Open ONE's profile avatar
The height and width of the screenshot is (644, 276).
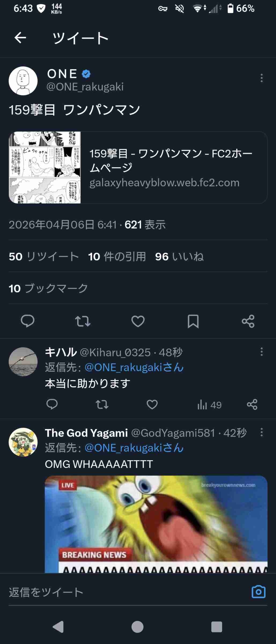pos(23,81)
